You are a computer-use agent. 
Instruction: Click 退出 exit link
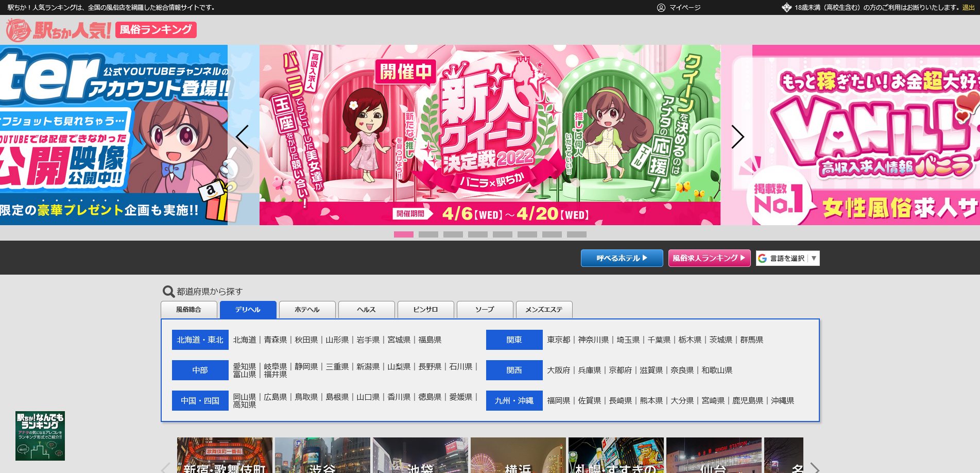pyautogui.click(x=969, y=8)
